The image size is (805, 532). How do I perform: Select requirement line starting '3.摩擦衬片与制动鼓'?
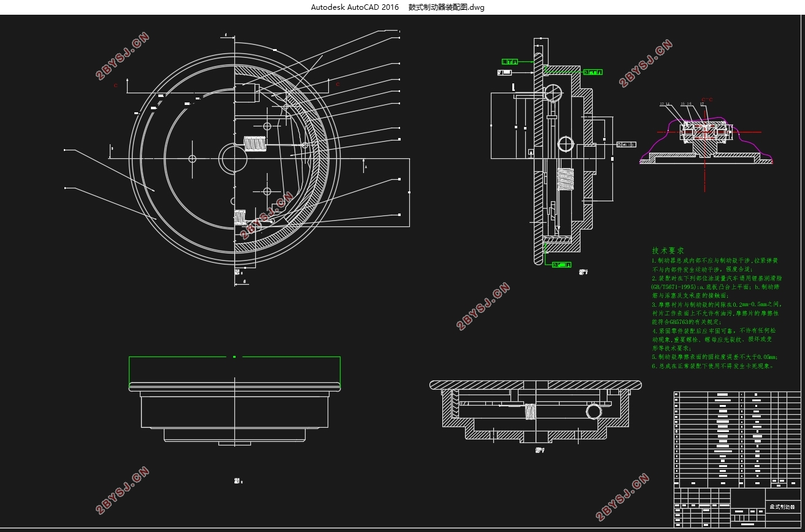[717, 304]
